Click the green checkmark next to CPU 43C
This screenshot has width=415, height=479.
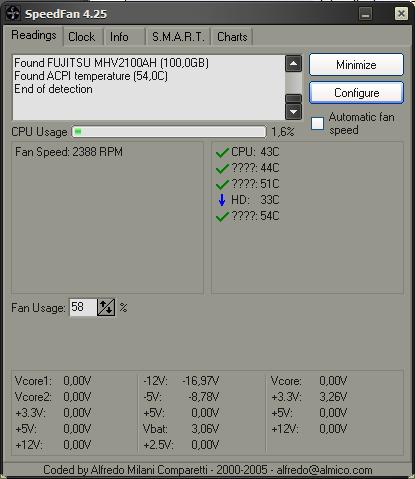click(x=222, y=153)
